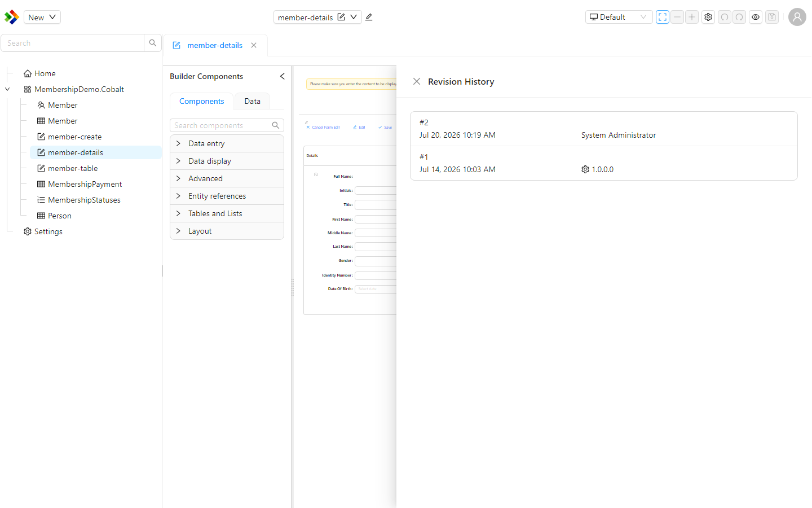Open member-table in the tree
Image resolution: width=812 pixels, height=508 pixels.
coord(73,168)
